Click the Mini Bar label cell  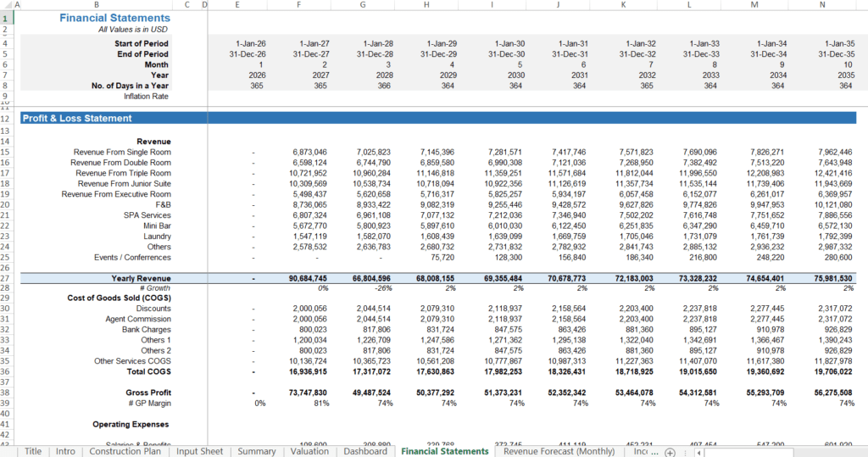click(157, 226)
